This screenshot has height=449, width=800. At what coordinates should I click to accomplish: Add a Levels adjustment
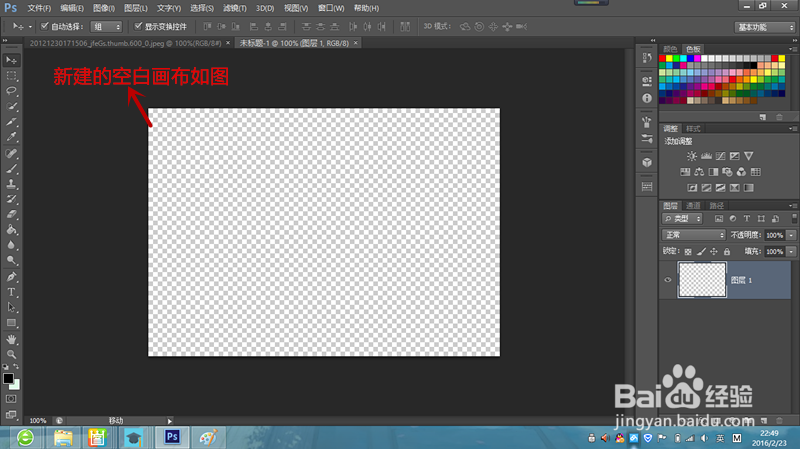tap(706, 156)
